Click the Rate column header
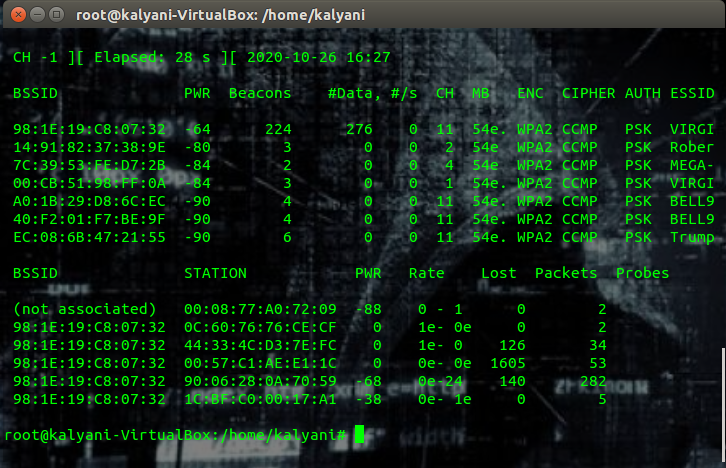This screenshot has height=468, width=726. tap(426, 273)
